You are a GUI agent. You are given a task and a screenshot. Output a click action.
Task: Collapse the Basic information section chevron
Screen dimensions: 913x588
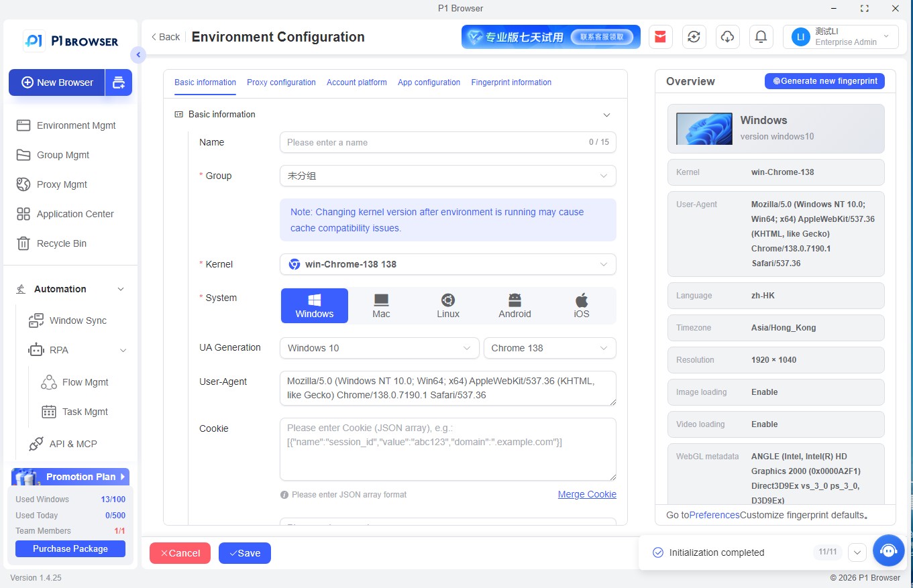[x=606, y=115]
